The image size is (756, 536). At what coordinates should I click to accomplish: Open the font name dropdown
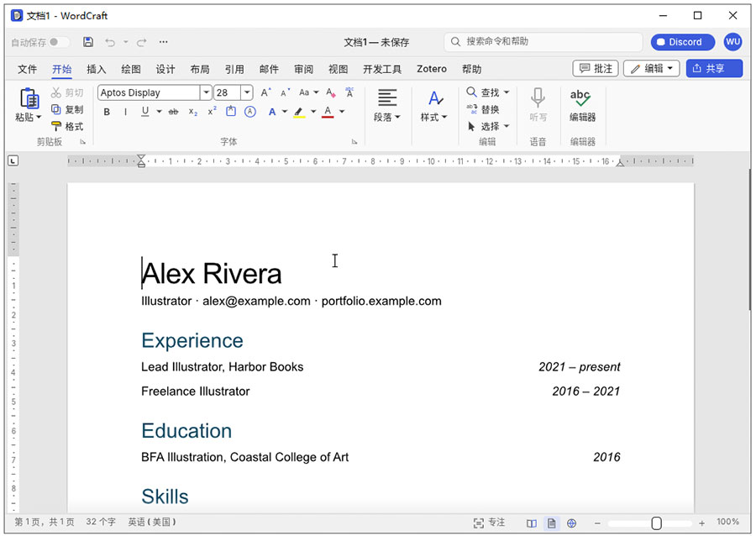(x=206, y=92)
